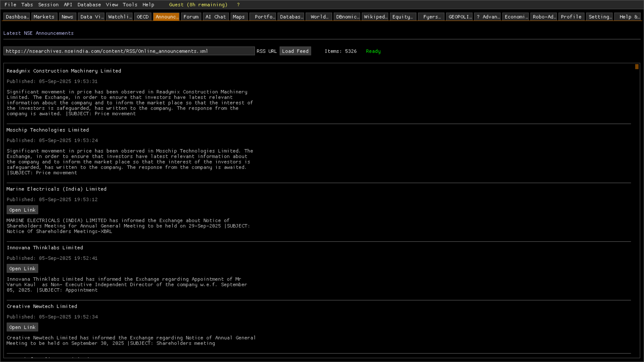
Task: Open the Session menu
Action: [48, 5]
